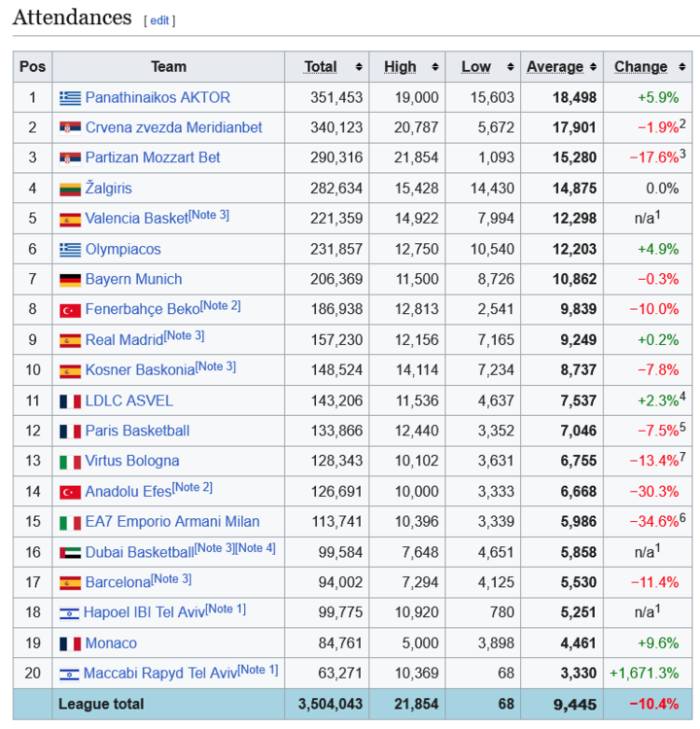This screenshot has height=729, width=700.
Task: Open Note 3 reference beside Real Madrid
Action: 184,336
